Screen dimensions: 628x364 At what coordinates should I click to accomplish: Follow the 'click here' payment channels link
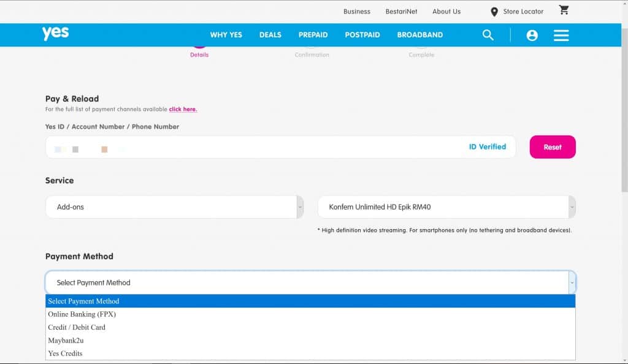(x=183, y=109)
